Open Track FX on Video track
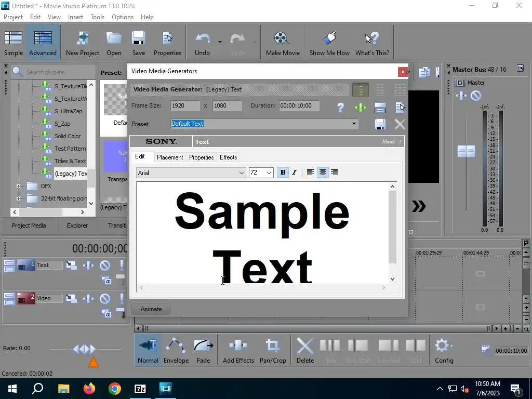532x399 pixels. (x=88, y=299)
